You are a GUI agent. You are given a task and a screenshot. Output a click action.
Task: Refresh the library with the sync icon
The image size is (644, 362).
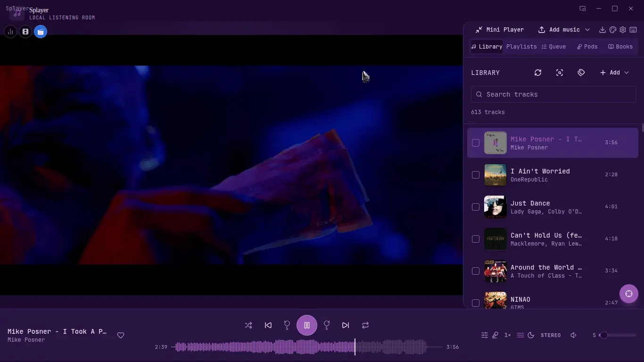(538, 73)
